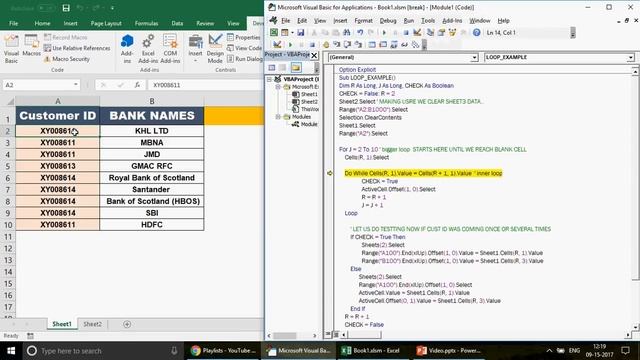Open Project Explorer from VBA toolbar icon
This screenshot has width=640, height=360.
pyautogui.click(x=430, y=33)
